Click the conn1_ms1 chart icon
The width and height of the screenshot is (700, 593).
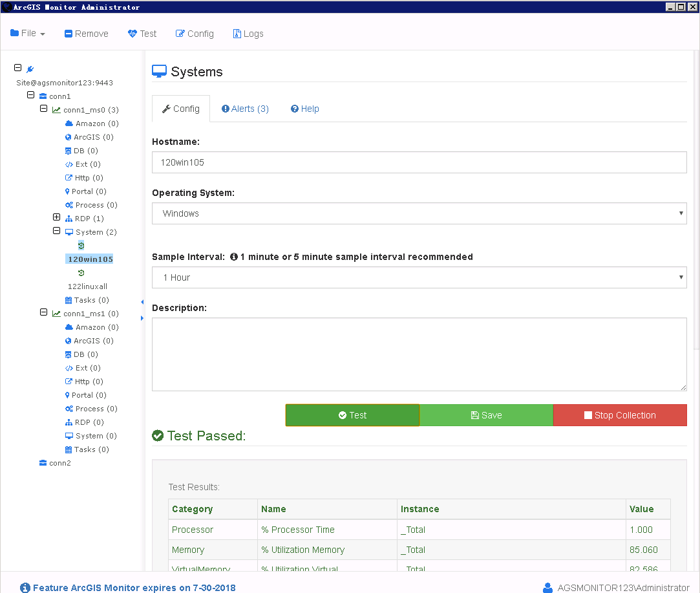pyautogui.click(x=56, y=314)
